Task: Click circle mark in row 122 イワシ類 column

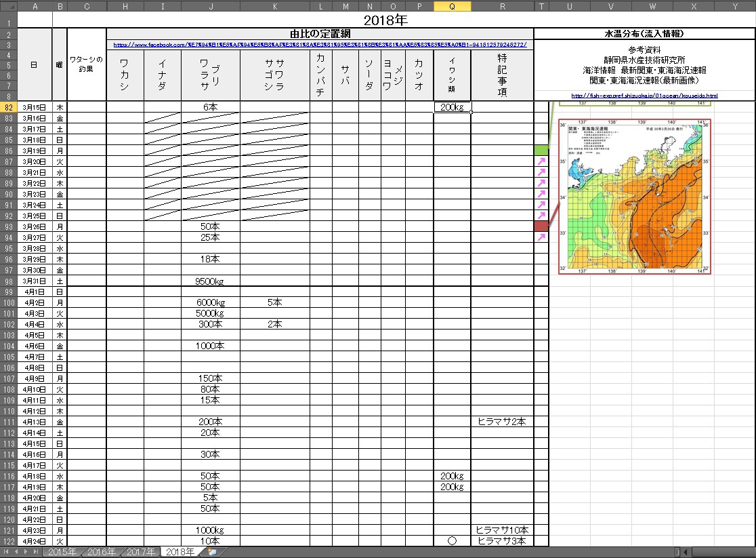Action: pyautogui.click(x=452, y=541)
